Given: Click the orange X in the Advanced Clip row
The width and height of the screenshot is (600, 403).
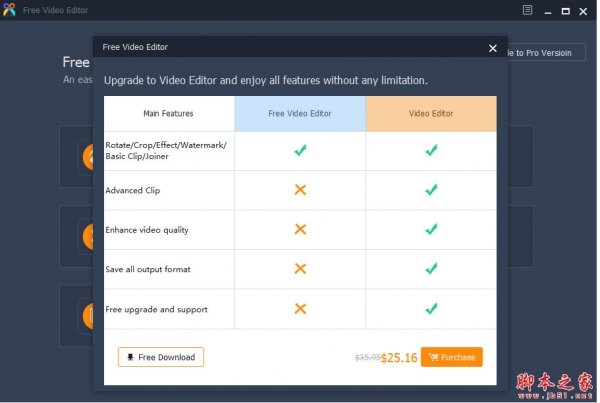Looking at the screenshot, I should tap(302, 191).
